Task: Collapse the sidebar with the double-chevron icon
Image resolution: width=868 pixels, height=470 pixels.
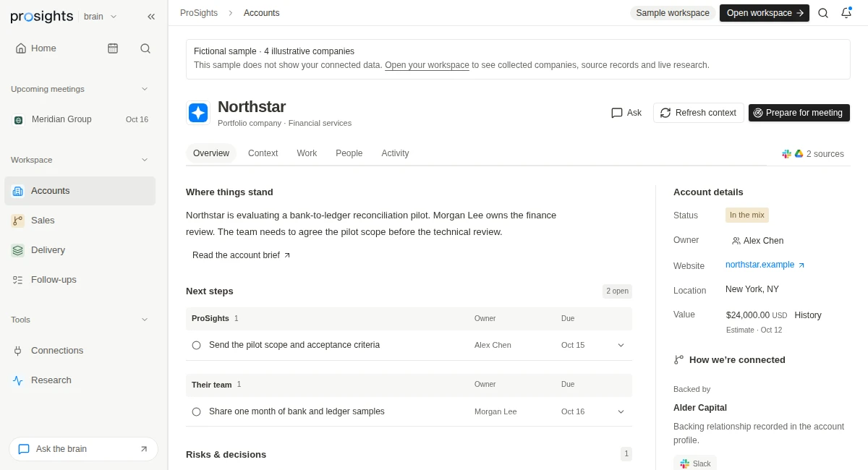Action: 151,16
